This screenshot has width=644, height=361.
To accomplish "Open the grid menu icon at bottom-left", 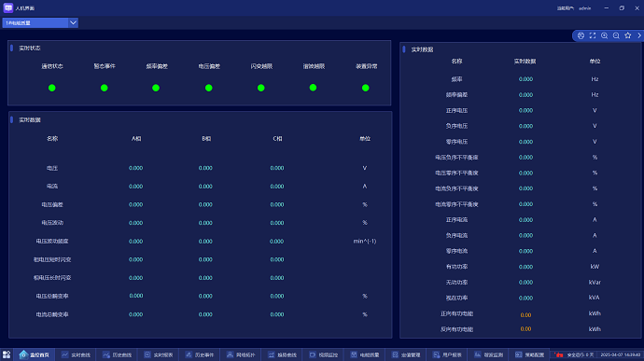I will coord(7,354).
